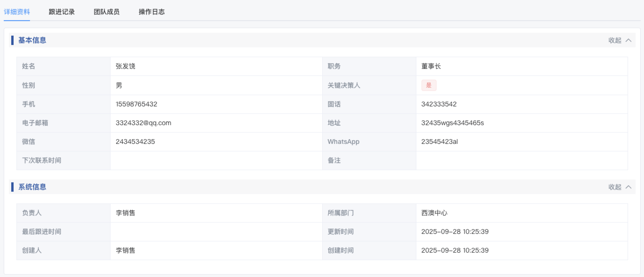Select the 详细资料 tab
Image resolution: width=644 pixels, height=277 pixels.
point(17,12)
